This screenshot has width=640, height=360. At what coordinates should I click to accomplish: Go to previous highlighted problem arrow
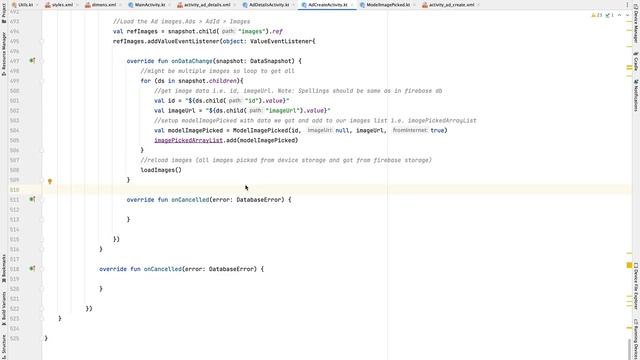(x=620, y=15)
